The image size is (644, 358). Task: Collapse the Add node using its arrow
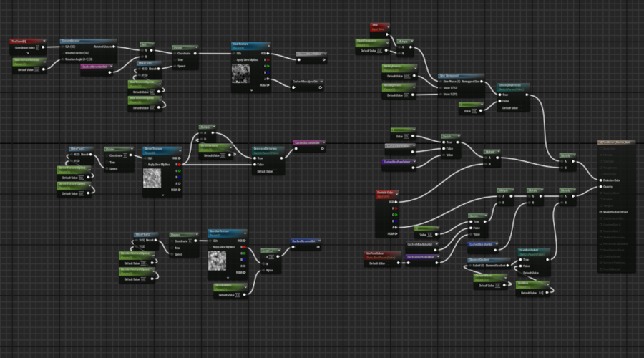pyautogui.click(x=152, y=44)
